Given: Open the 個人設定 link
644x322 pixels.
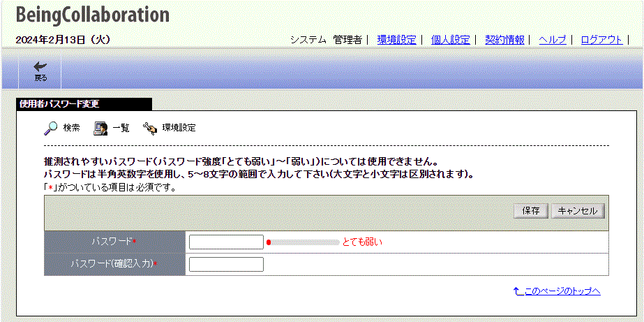Looking at the screenshot, I should coord(451,40).
